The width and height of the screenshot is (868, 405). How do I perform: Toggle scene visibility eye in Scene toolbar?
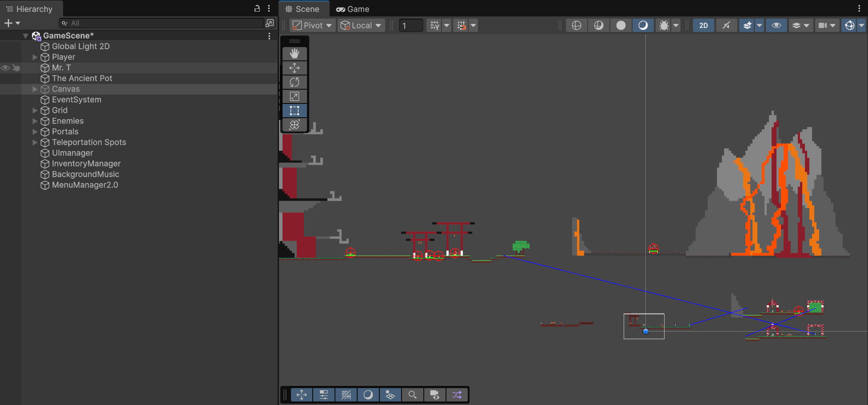pos(776,25)
